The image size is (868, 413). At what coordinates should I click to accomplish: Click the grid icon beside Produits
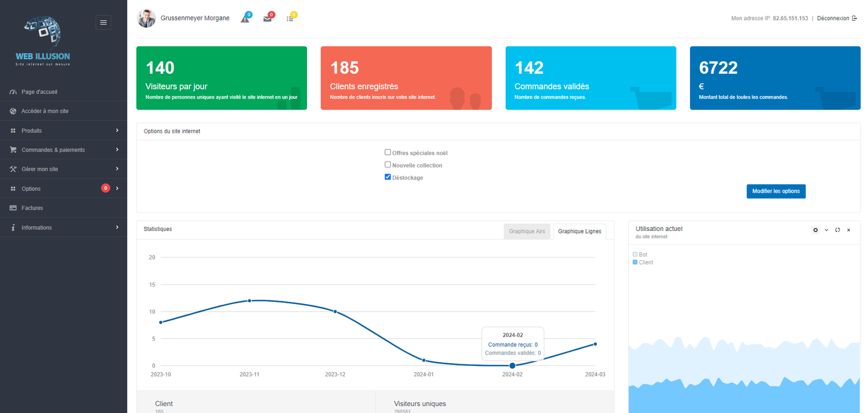click(13, 131)
